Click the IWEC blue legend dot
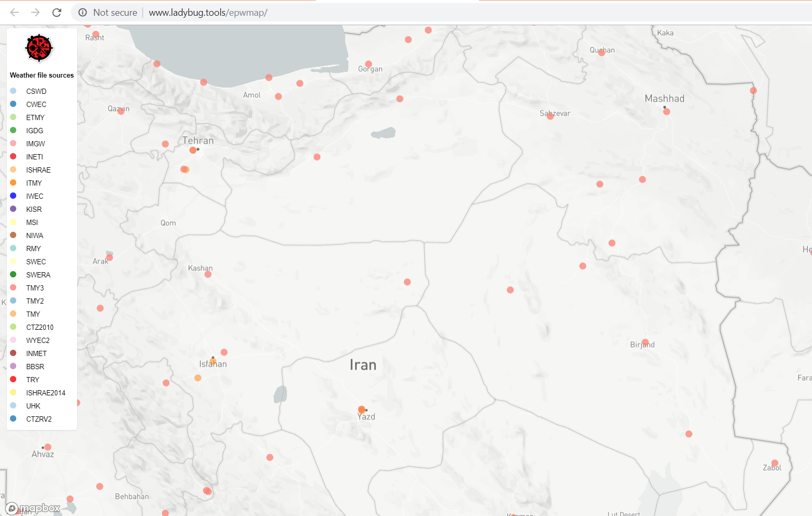The width and height of the screenshot is (812, 516). 13,196
